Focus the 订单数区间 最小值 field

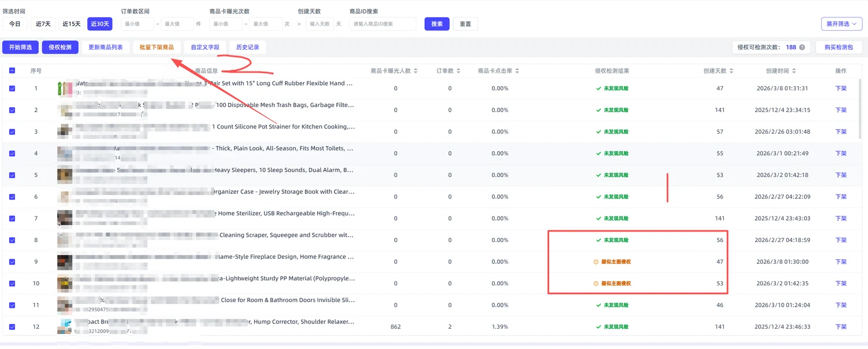[x=137, y=24]
